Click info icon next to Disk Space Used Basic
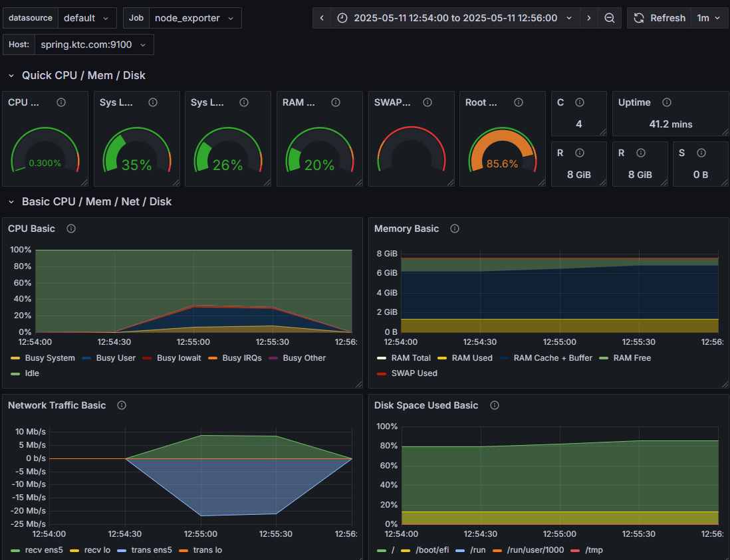 click(495, 405)
